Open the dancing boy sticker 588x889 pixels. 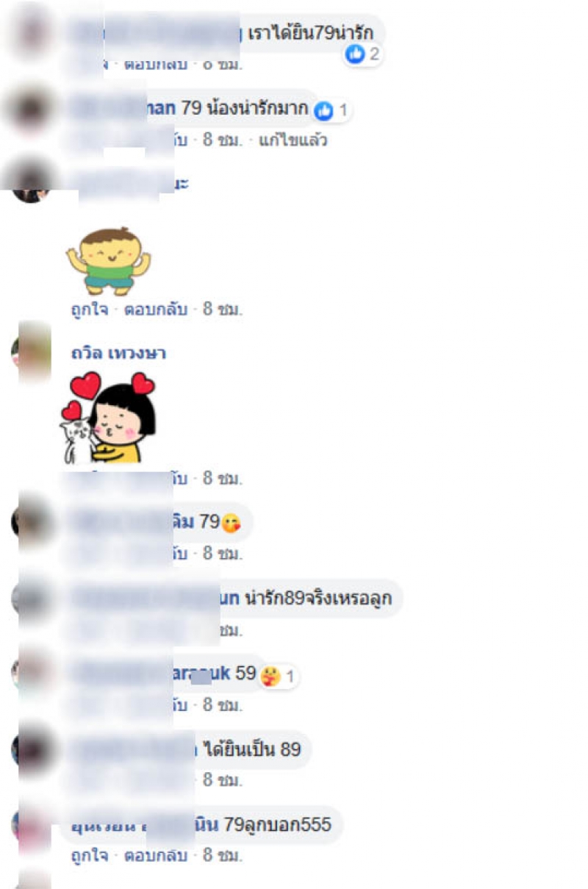pyautogui.click(x=109, y=260)
